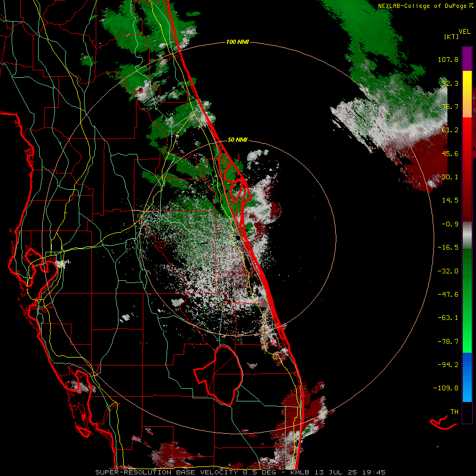Click the 100 NMI range ring label
Image resolution: width=476 pixels, height=476 pixels.
click(237, 42)
